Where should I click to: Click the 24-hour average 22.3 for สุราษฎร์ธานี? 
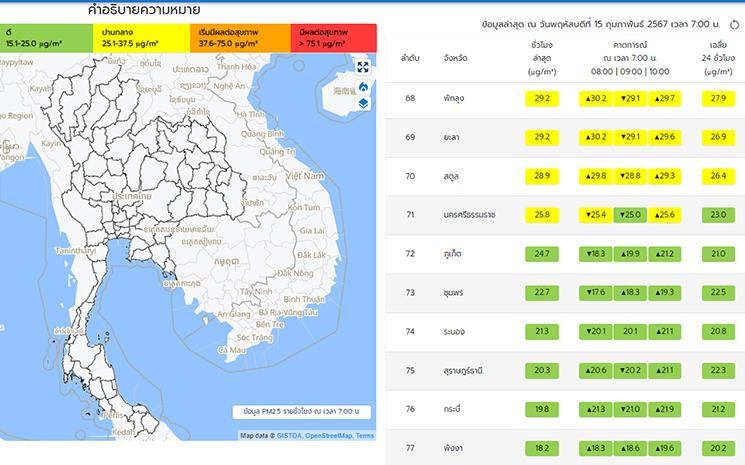pyautogui.click(x=718, y=370)
